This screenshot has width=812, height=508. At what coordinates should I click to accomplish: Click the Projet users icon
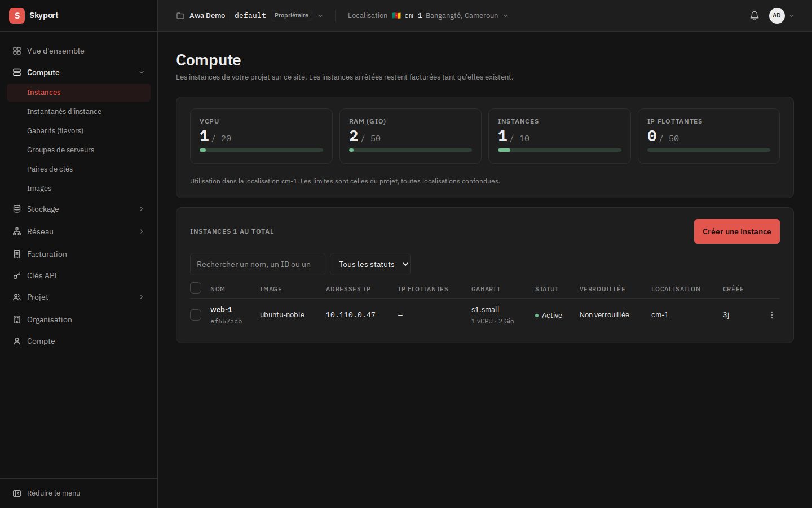pyautogui.click(x=17, y=297)
